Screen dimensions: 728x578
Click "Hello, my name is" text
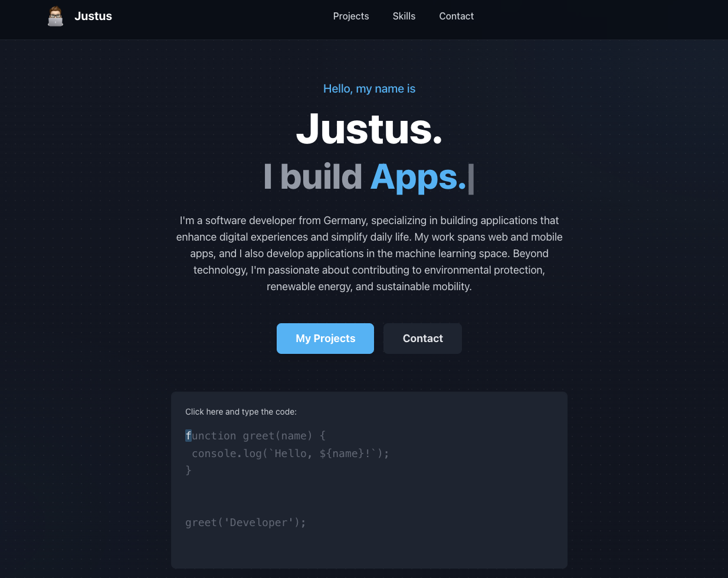[x=369, y=88]
